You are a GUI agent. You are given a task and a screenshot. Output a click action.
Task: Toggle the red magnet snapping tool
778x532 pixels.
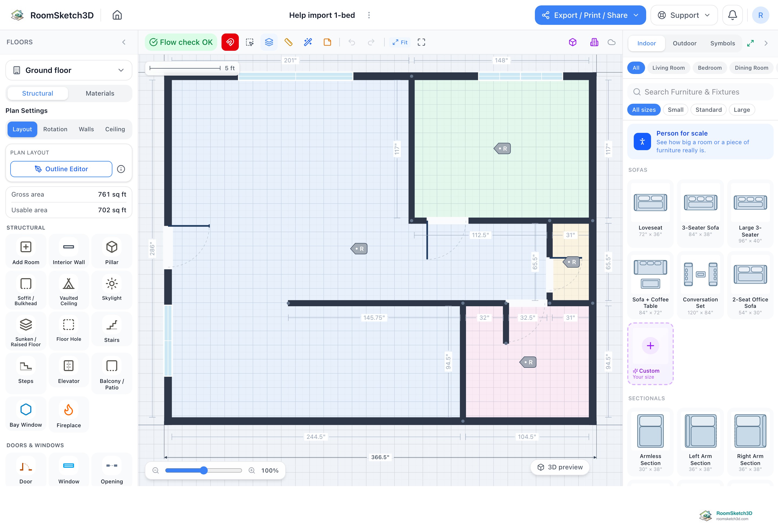230,42
